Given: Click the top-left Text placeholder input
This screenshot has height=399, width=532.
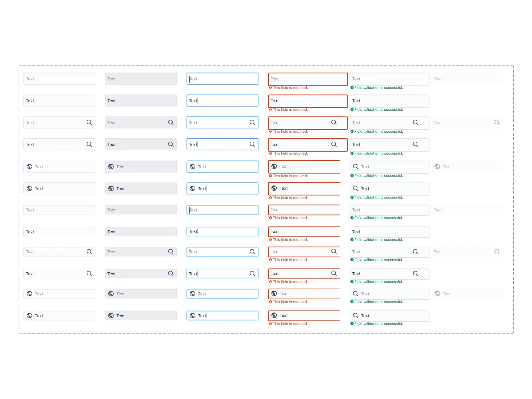Looking at the screenshot, I should (x=59, y=78).
